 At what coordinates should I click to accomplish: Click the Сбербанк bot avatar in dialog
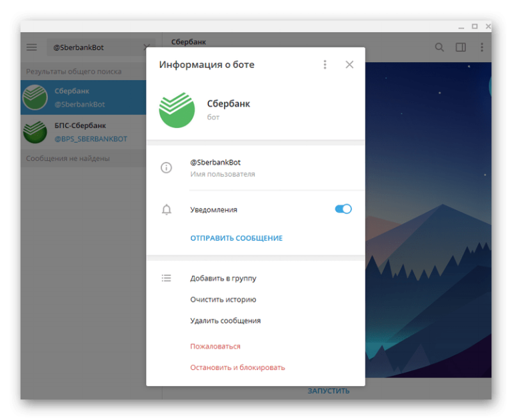pyautogui.click(x=177, y=110)
